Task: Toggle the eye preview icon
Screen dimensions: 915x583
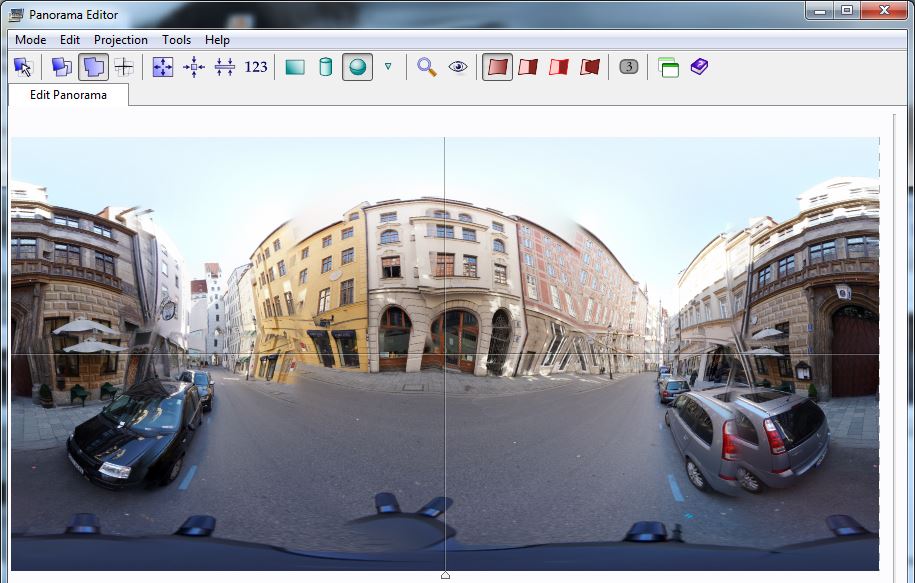Action: click(458, 67)
